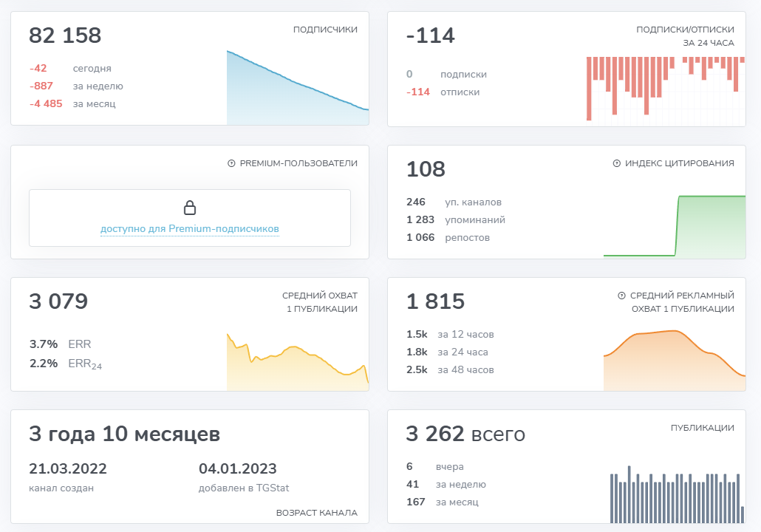Screen dimensions: 761x532
Task: Click the orange advertising reach chart
Action: pos(675,360)
